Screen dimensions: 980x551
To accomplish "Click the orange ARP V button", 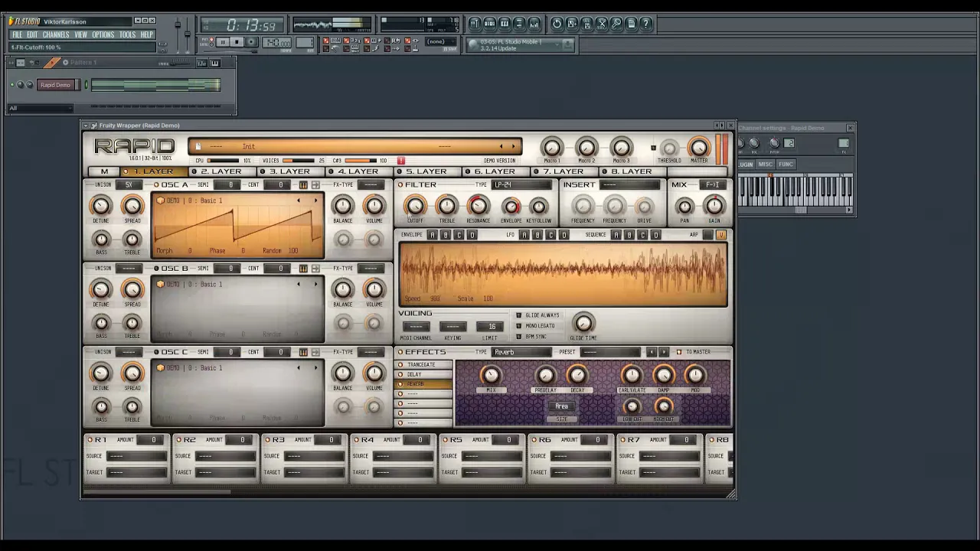I will (720, 235).
